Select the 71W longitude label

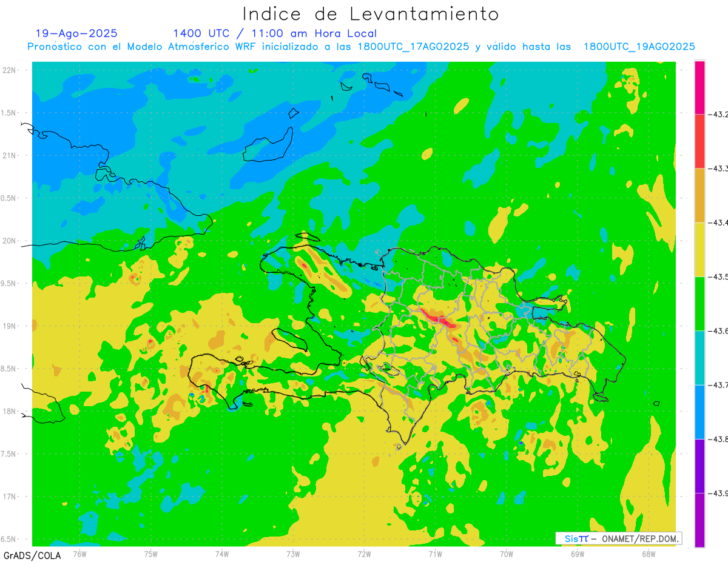click(435, 554)
